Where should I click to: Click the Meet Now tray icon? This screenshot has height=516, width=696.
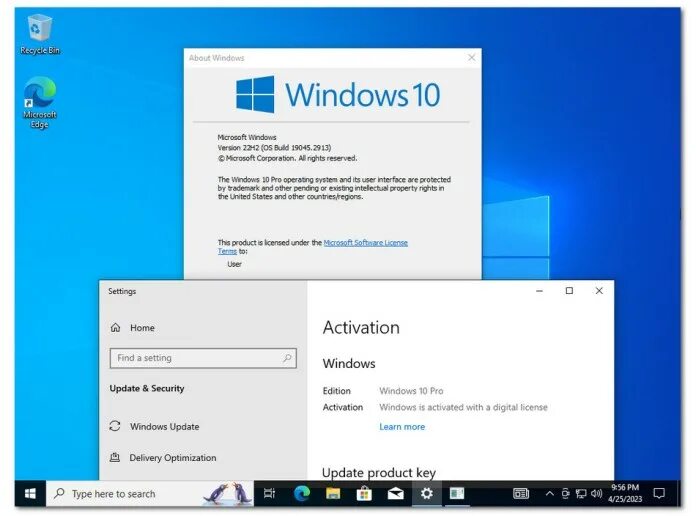pos(565,493)
